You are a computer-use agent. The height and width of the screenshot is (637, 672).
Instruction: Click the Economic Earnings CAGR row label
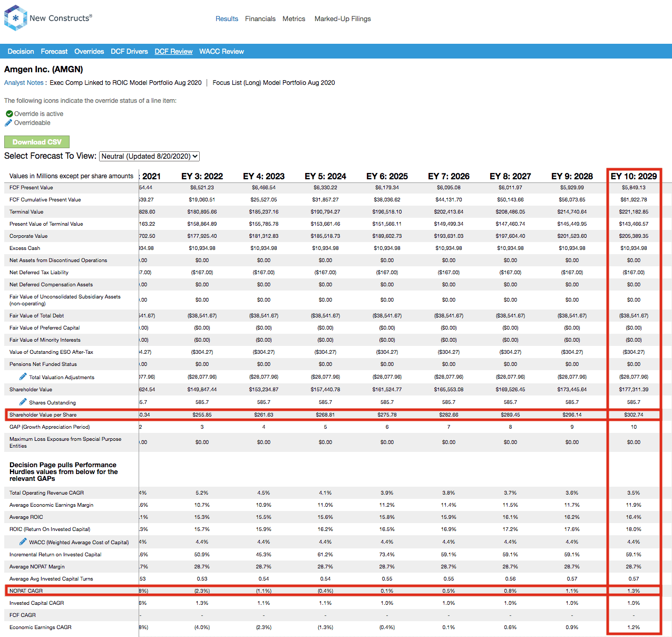coord(41,627)
